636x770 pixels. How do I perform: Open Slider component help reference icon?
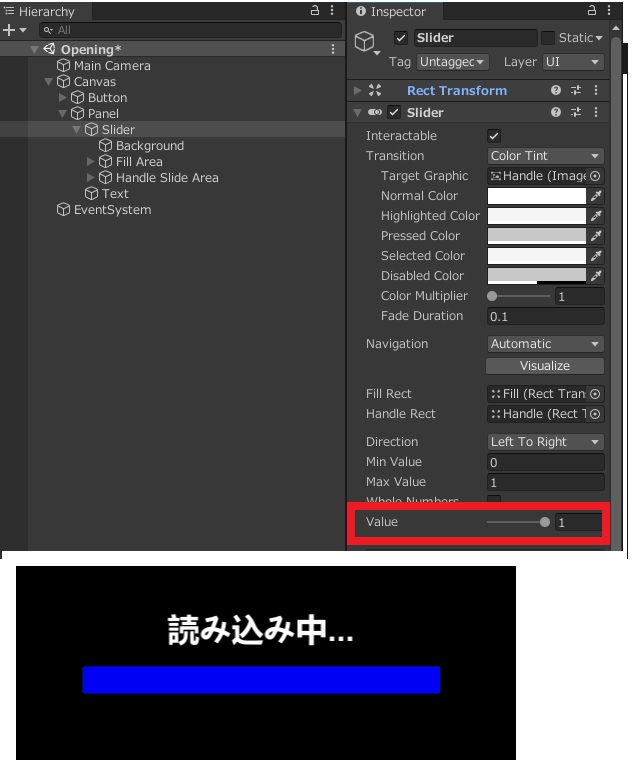point(556,112)
